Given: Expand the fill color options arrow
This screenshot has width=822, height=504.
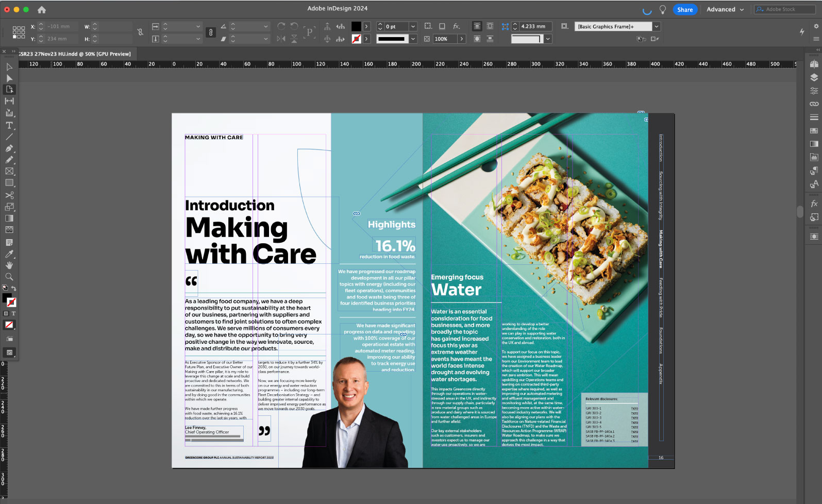Looking at the screenshot, I should click(366, 26).
